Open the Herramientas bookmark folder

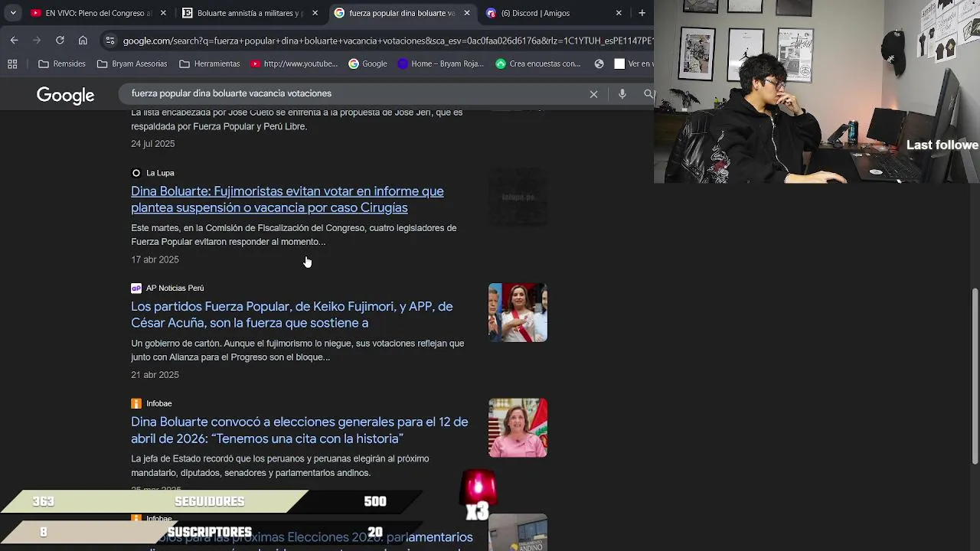(209, 64)
